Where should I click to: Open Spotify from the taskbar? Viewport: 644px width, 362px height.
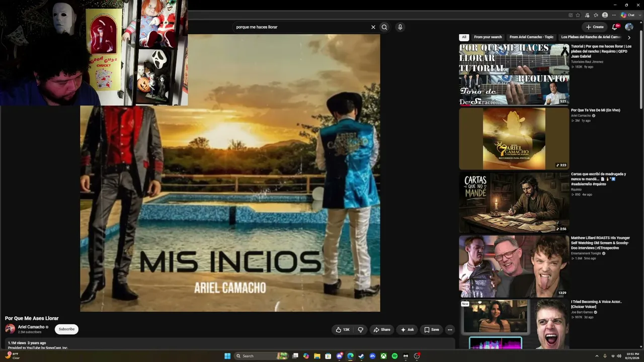tap(394, 356)
